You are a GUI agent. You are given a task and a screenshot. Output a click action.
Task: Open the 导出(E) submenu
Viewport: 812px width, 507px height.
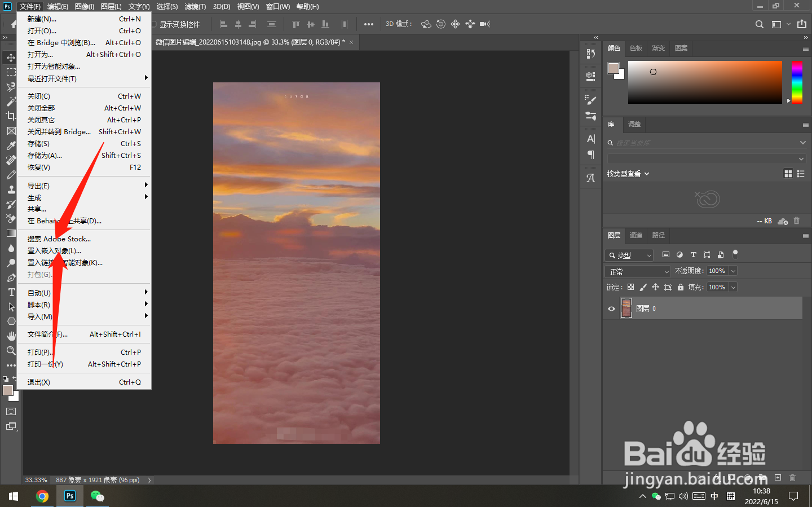click(84, 186)
